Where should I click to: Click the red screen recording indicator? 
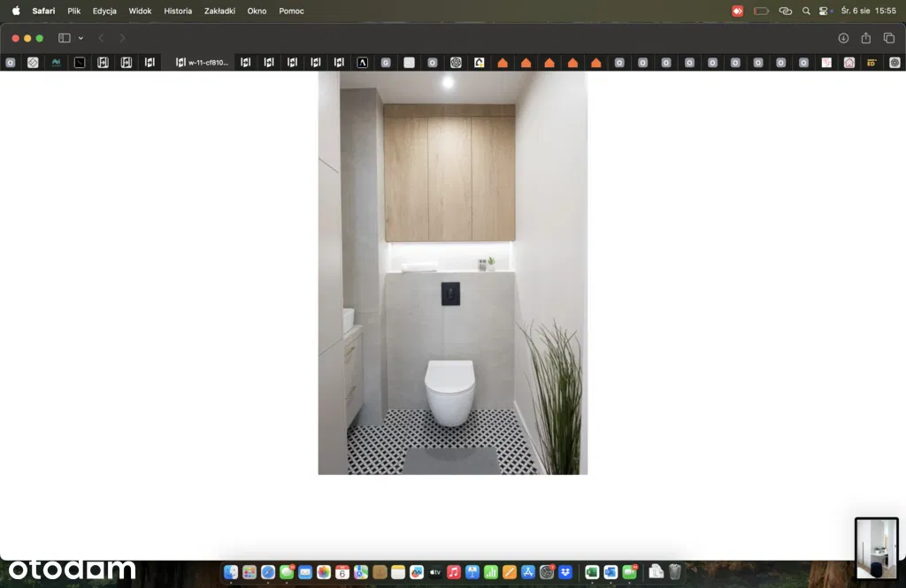(x=738, y=11)
